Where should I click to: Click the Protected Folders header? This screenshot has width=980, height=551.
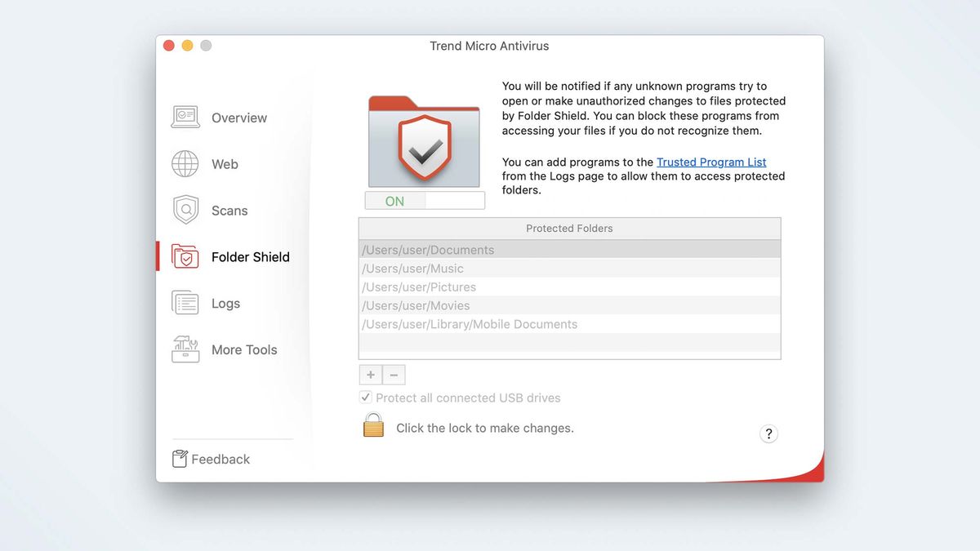568,229
